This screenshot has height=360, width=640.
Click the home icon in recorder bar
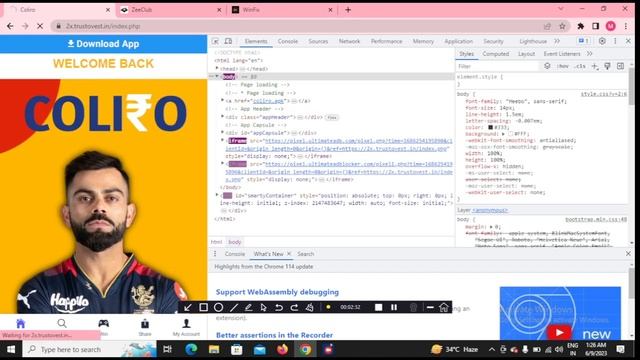444,307
